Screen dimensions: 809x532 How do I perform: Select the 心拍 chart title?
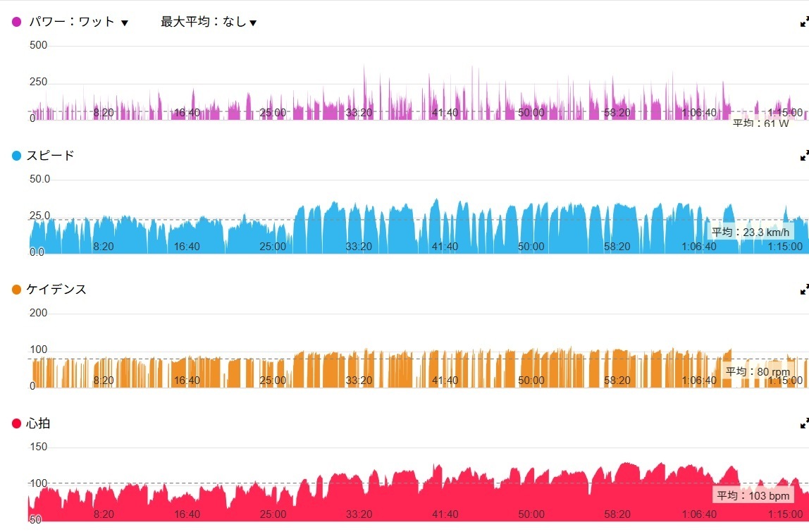click(38, 423)
